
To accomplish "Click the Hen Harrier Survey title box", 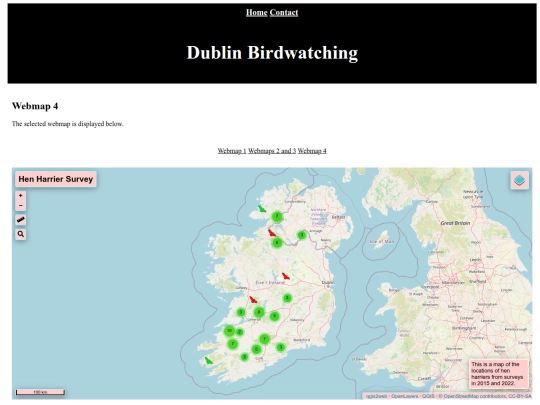I will coord(56,179).
